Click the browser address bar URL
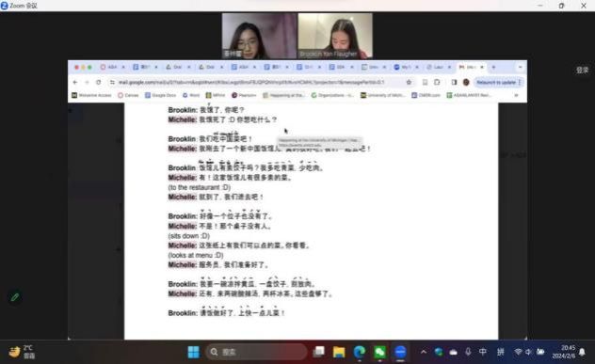595x364 pixels. tap(251, 82)
